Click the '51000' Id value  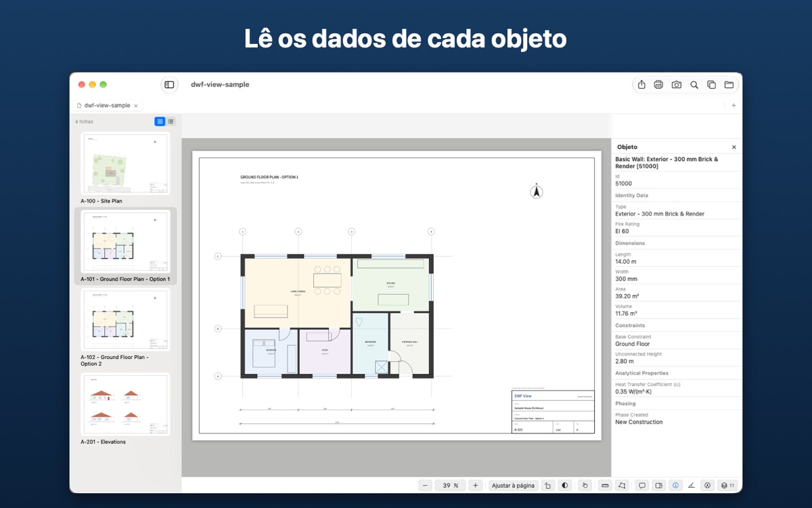pos(623,184)
